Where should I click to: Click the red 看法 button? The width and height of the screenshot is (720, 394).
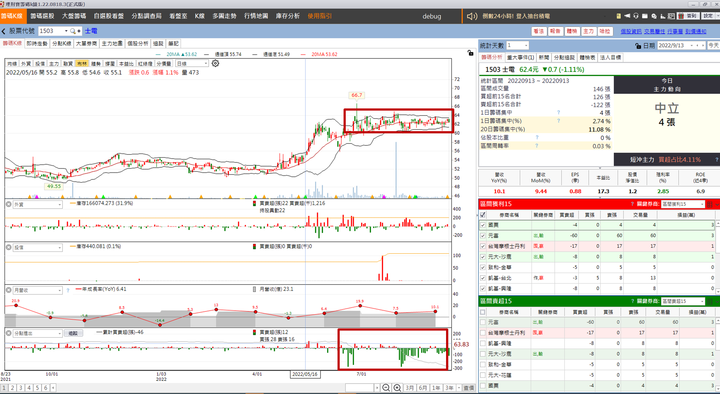tap(538, 31)
